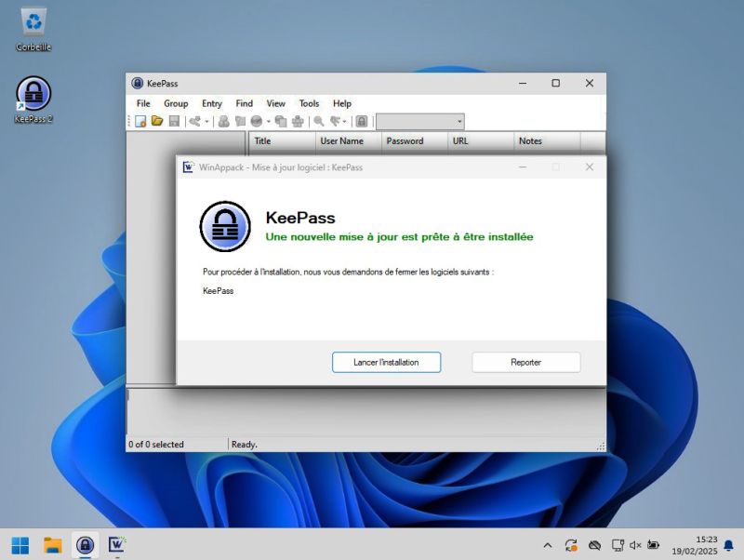The width and height of the screenshot is (744, 560).
Task: Click the New Database toolbar icon
Action: [140, 121]
